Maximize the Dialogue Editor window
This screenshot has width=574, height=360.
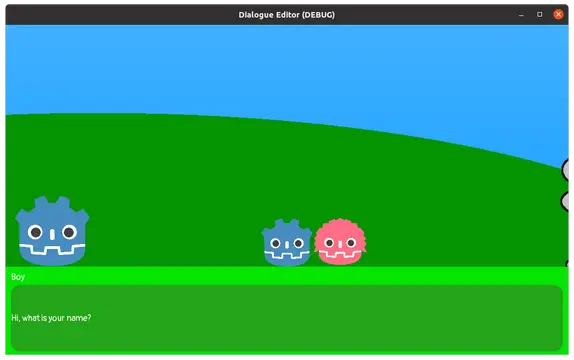(540, 15)
